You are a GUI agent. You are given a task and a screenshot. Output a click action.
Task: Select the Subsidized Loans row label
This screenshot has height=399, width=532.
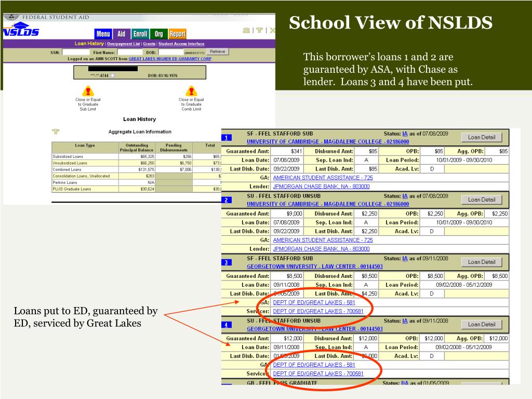pyautogui.click(x=68, y=156)
